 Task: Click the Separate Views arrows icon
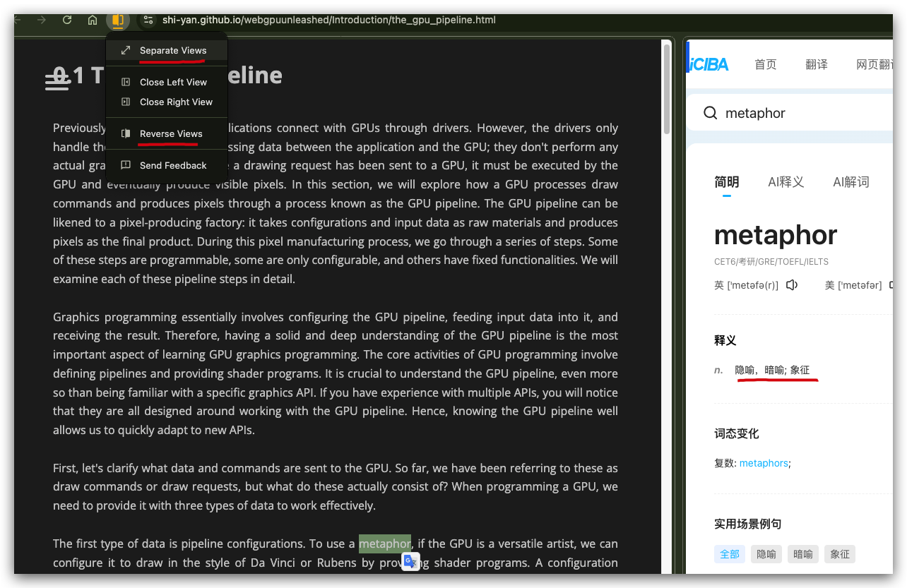126,51
